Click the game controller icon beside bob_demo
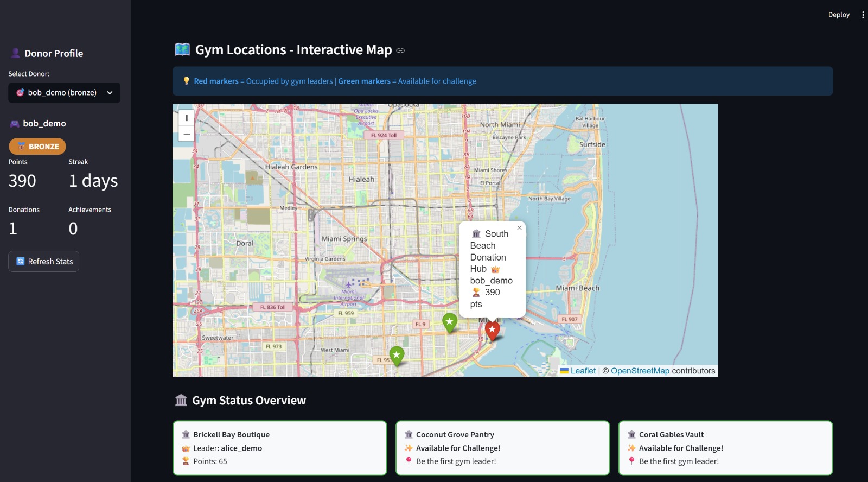868x482 pixels. tap(15, 124)
